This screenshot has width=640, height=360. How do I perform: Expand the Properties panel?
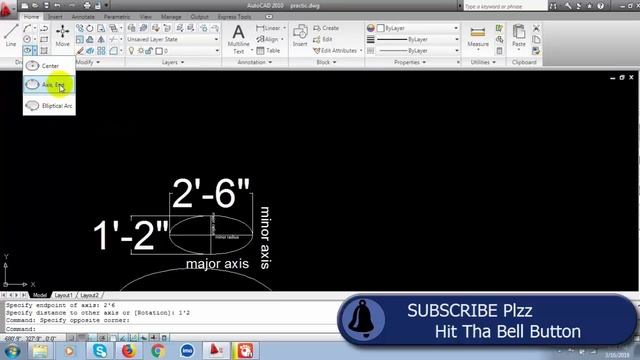tap(410, 62)
